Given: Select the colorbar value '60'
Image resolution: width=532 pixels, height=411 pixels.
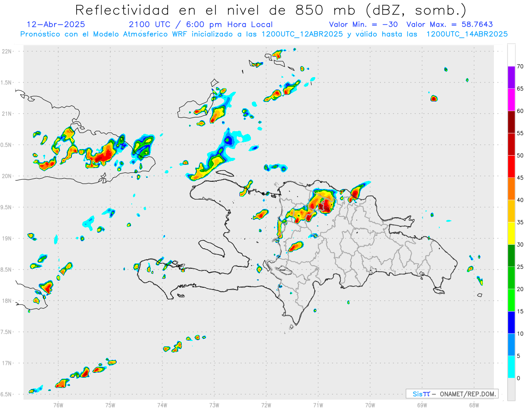Looking at the screenshot, I should coord(520,111).
